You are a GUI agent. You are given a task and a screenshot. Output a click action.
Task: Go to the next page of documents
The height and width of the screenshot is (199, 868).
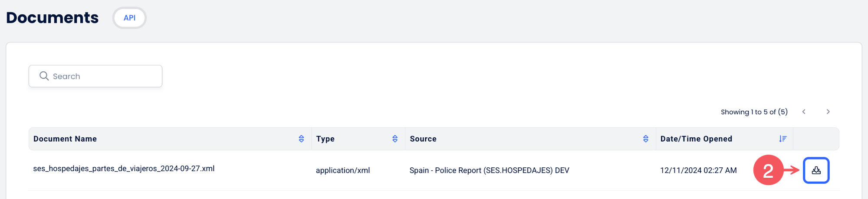click(x=828, y=112)
